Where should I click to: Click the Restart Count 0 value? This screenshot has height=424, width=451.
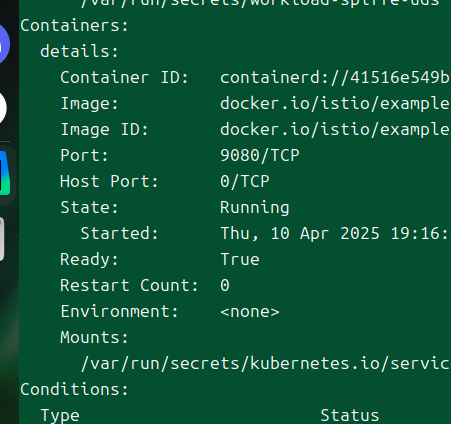(225, 285)
